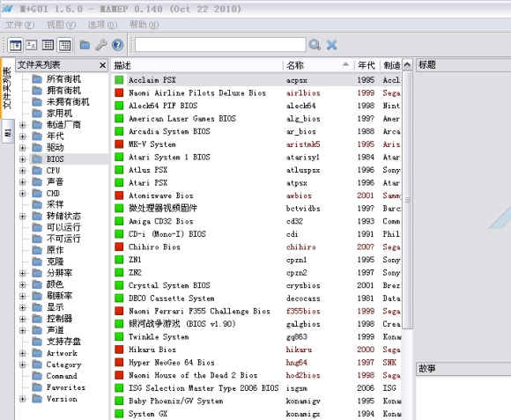Screen dimensions: 511x420
Task: Click the game list vertical scrollbar thumb
Action: point(407,201)
